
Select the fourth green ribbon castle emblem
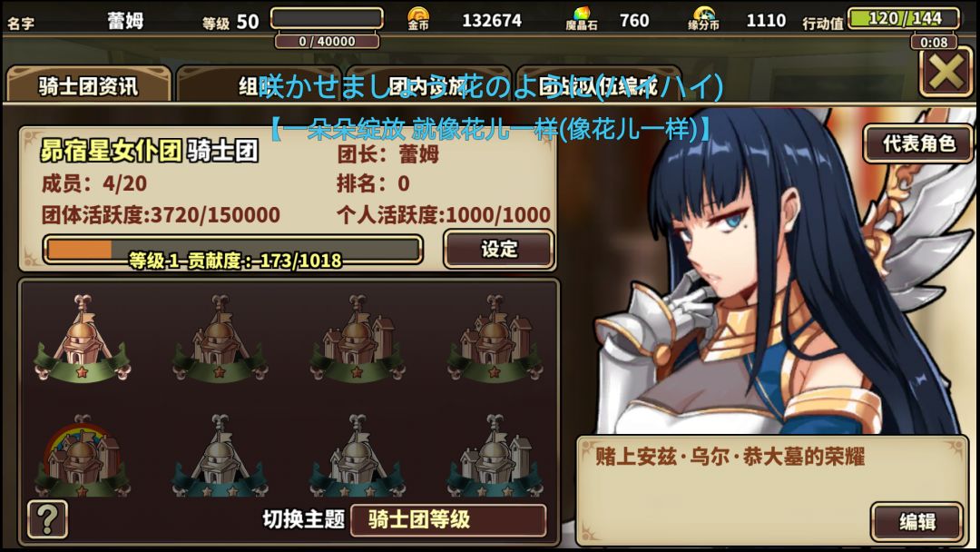(495, 339)
